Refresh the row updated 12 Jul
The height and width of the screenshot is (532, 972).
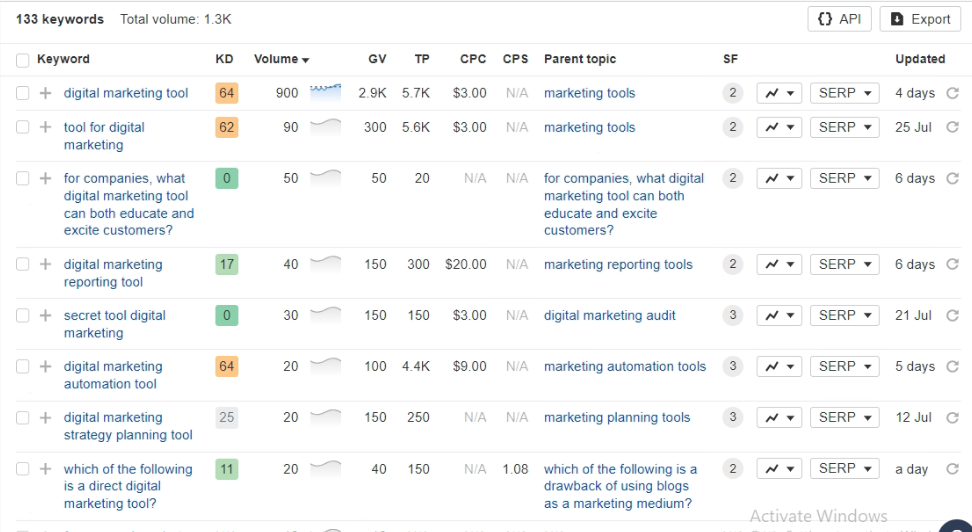point(952,417)
